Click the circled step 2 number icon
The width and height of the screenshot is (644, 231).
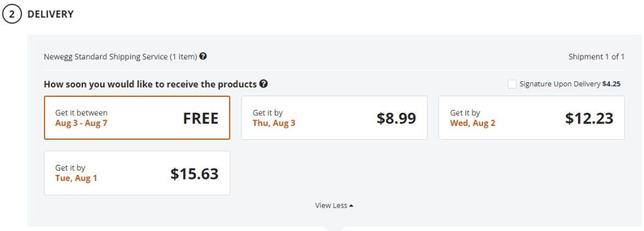(11, 14)
